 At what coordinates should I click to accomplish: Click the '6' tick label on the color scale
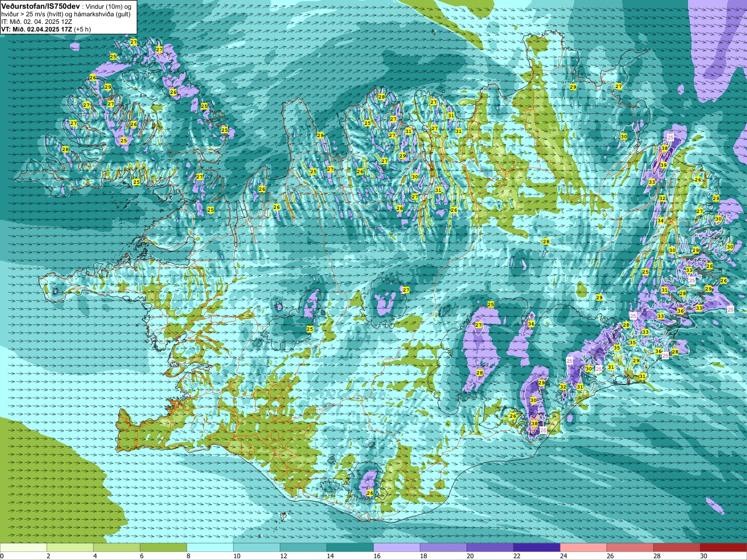[x=142, y=556]
